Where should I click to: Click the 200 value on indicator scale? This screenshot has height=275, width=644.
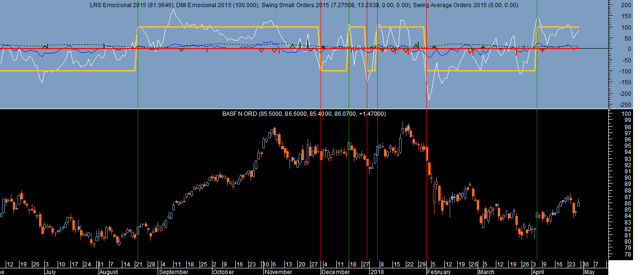(x=626, y=5)
